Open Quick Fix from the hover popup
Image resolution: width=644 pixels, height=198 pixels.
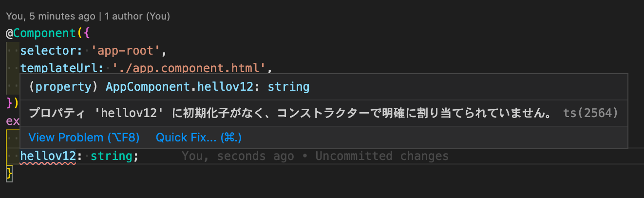(x=198, y=138)
